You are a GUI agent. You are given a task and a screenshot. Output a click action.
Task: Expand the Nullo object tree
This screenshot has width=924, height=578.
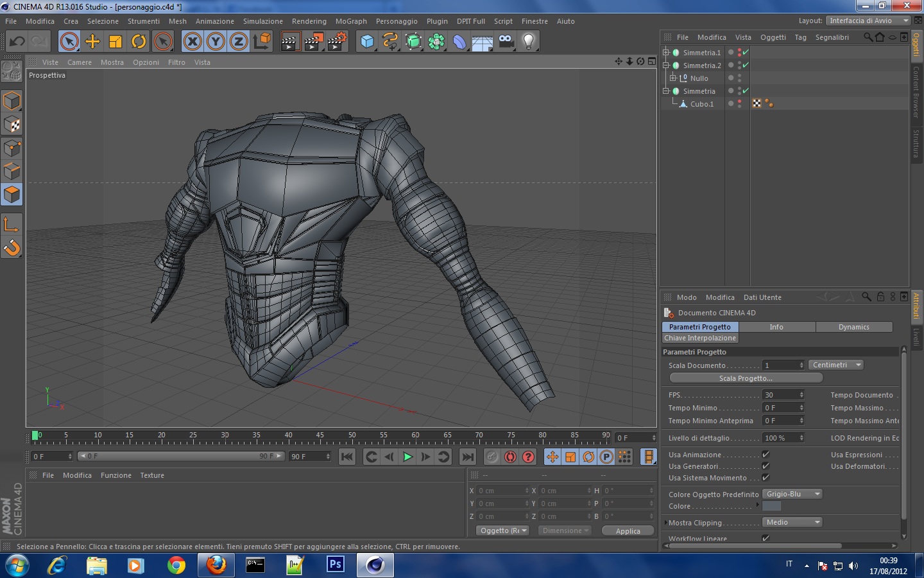coord(673,78)
